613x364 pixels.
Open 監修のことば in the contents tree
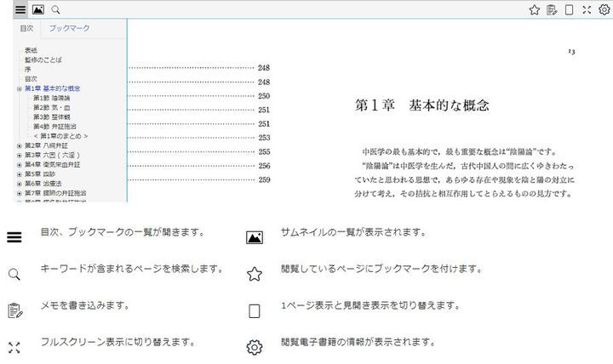click(43, 60)
